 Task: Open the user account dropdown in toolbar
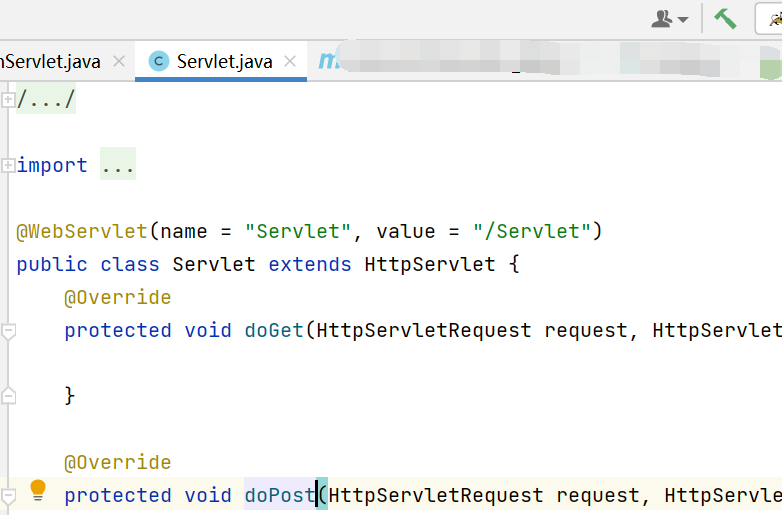[670, 19]
